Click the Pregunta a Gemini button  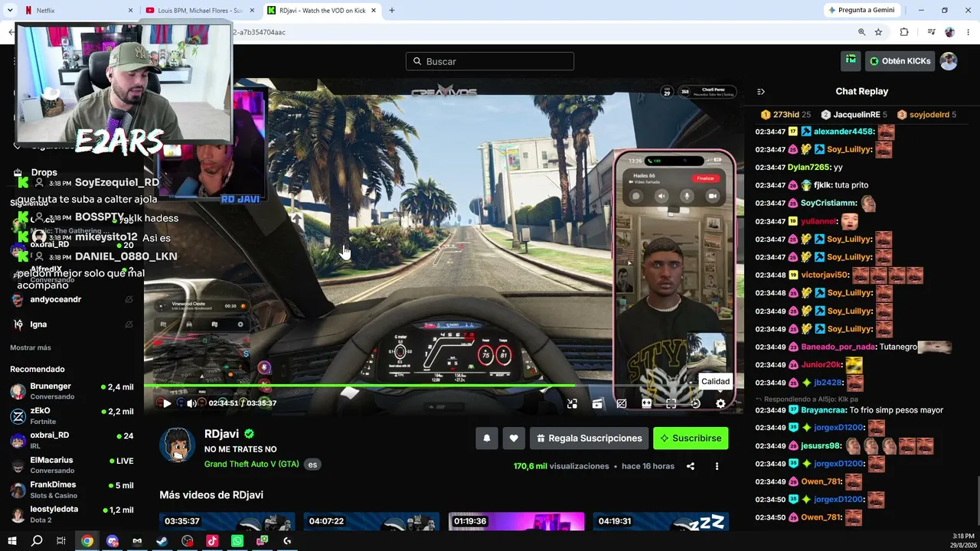click(861, 10)
